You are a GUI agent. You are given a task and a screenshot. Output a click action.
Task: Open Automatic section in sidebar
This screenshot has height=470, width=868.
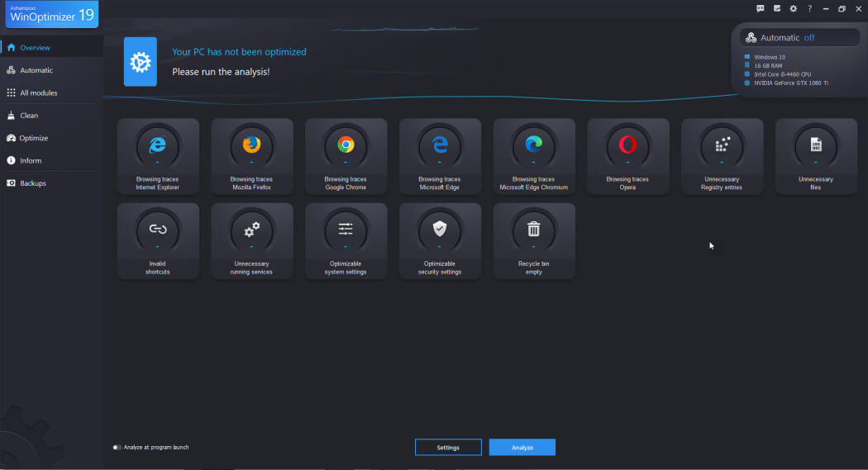(x=51, y=70)
